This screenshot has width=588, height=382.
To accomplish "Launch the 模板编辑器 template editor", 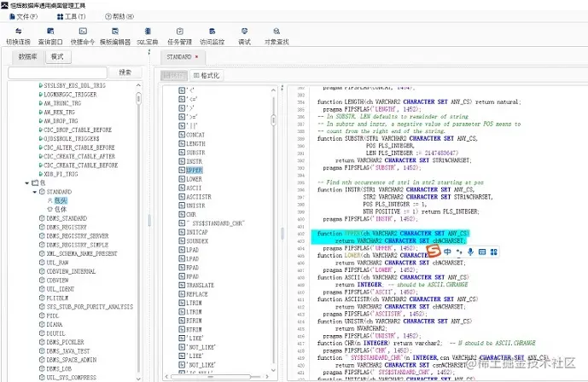I will click(115, 36).
